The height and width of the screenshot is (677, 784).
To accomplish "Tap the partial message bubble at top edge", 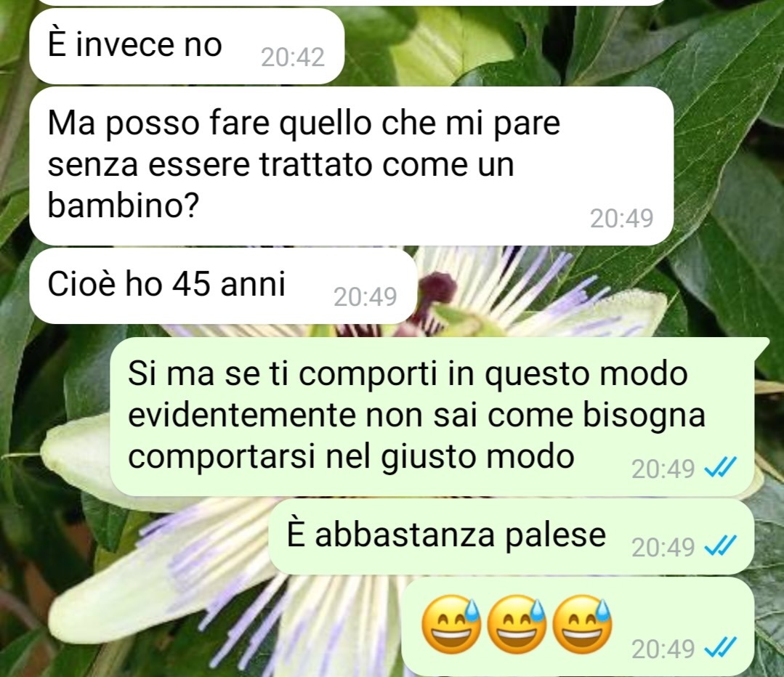I will click(351, 2).
